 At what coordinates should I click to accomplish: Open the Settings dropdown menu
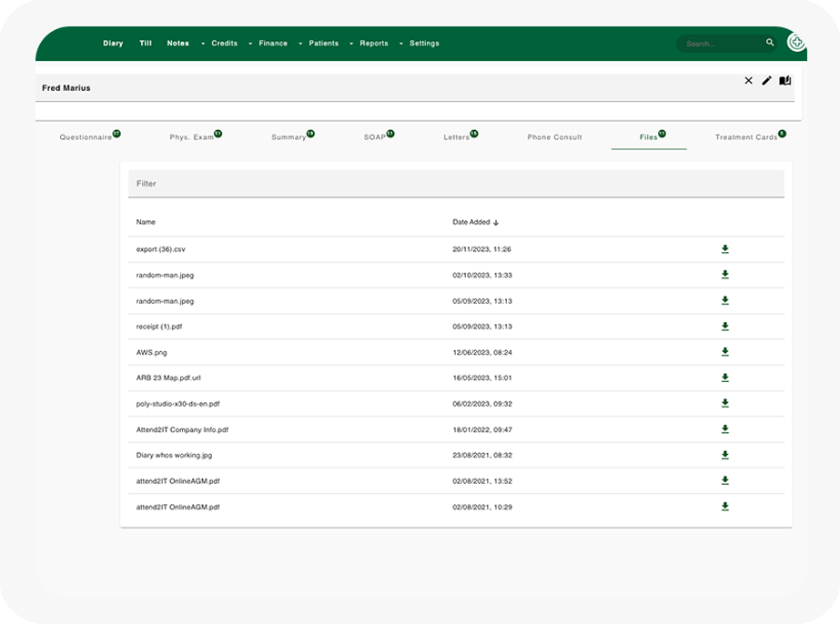(420, 44)
